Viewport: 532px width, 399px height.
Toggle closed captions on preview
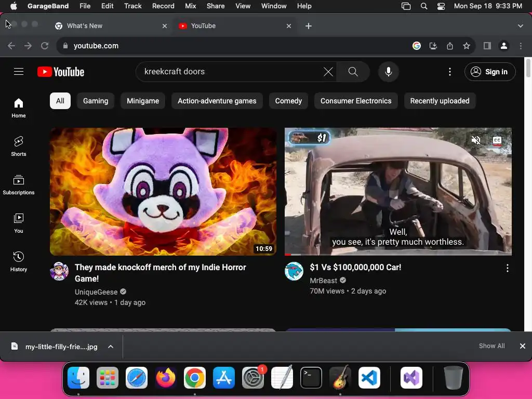point(497,140)
